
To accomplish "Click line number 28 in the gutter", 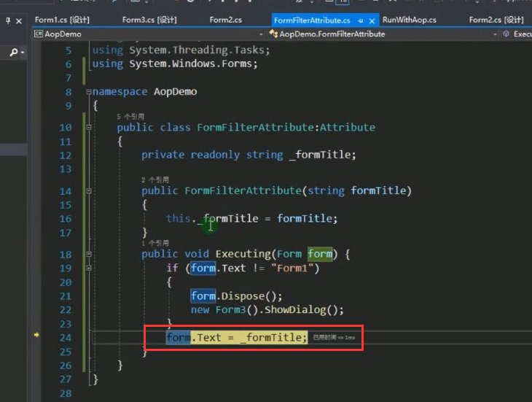I will pos(66,393).
